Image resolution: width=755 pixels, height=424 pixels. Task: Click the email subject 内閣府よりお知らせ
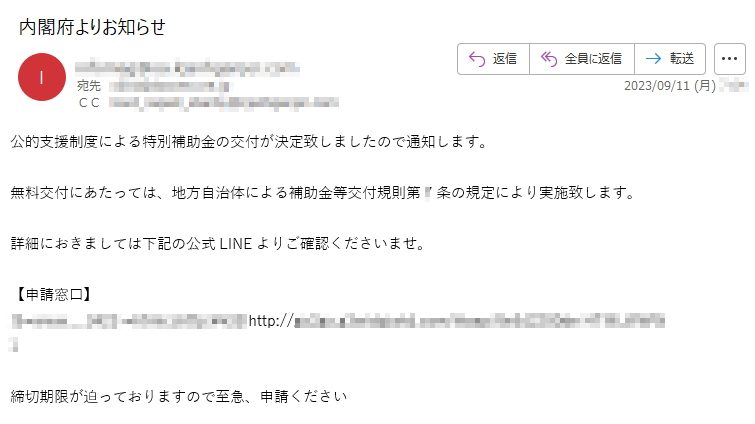click(92, 27)
